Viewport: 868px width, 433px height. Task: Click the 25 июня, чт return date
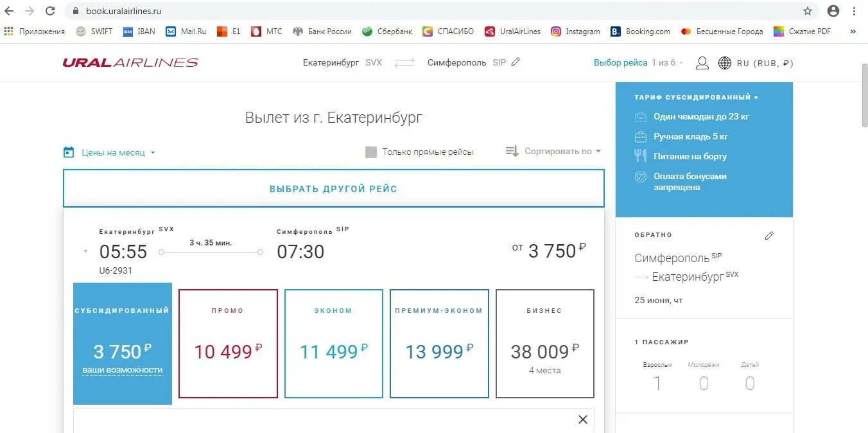[x=659, y=301]
